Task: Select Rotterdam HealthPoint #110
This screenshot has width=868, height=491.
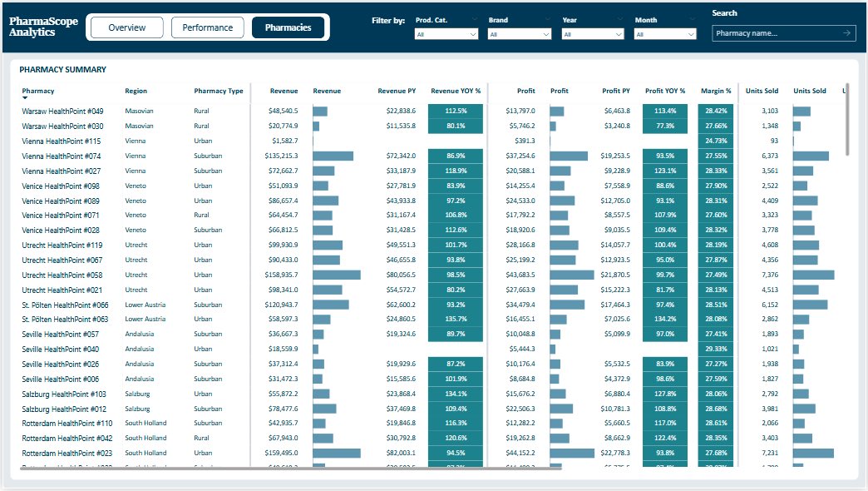Action: coord(67,423)
